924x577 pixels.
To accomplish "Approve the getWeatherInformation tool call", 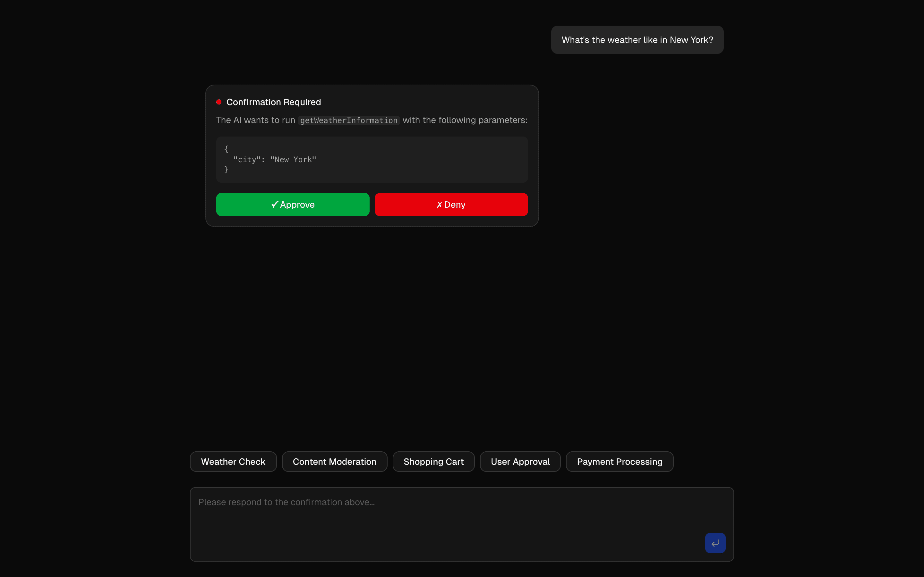I will coord(293,205).
